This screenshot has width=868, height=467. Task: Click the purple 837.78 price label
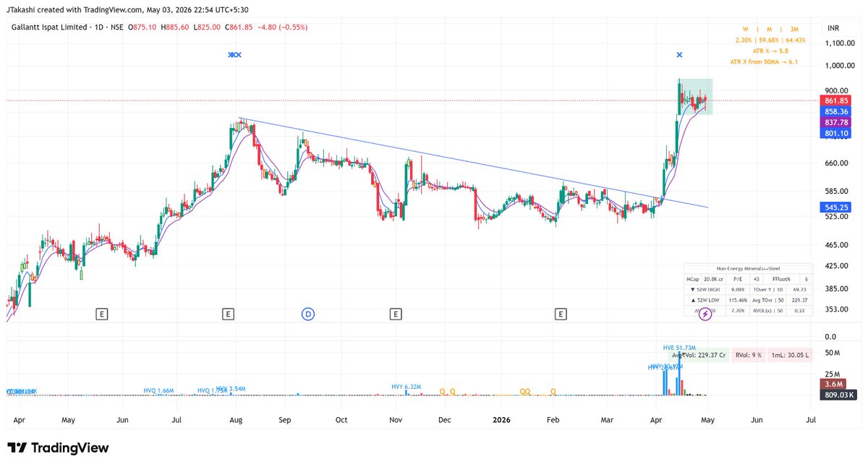click(x=835, y=123)
